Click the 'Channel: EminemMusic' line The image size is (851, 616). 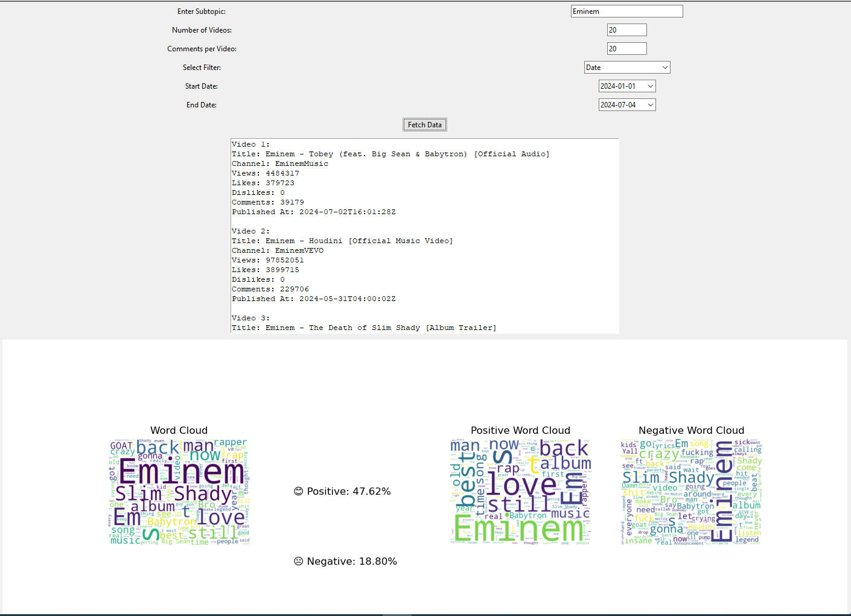pyautogui.click(x=280, y=164)
